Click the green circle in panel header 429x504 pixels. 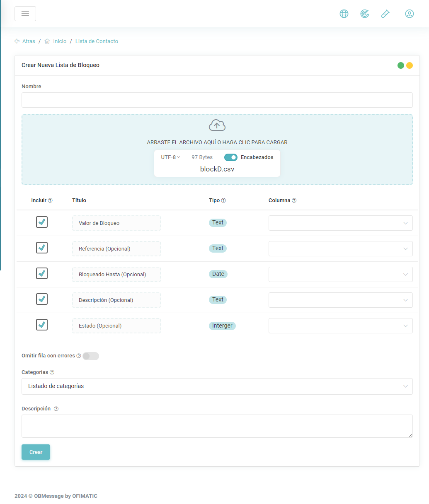pos(401,65)
